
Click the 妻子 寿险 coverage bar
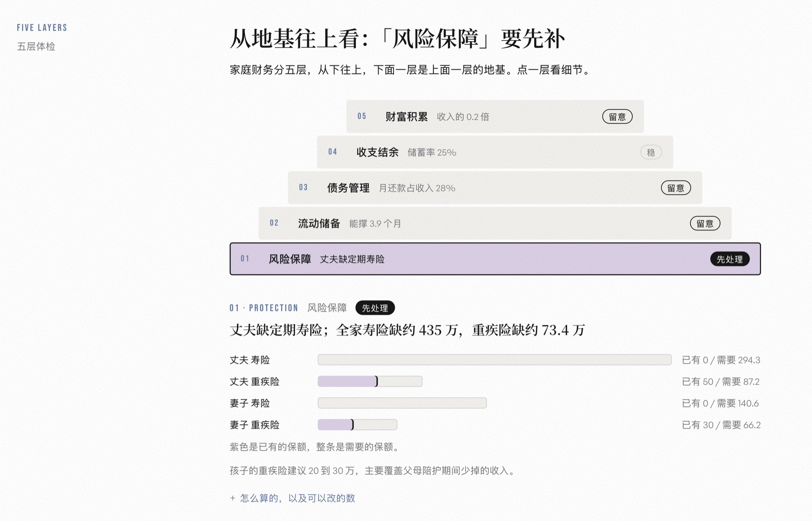tap(402, 403)
